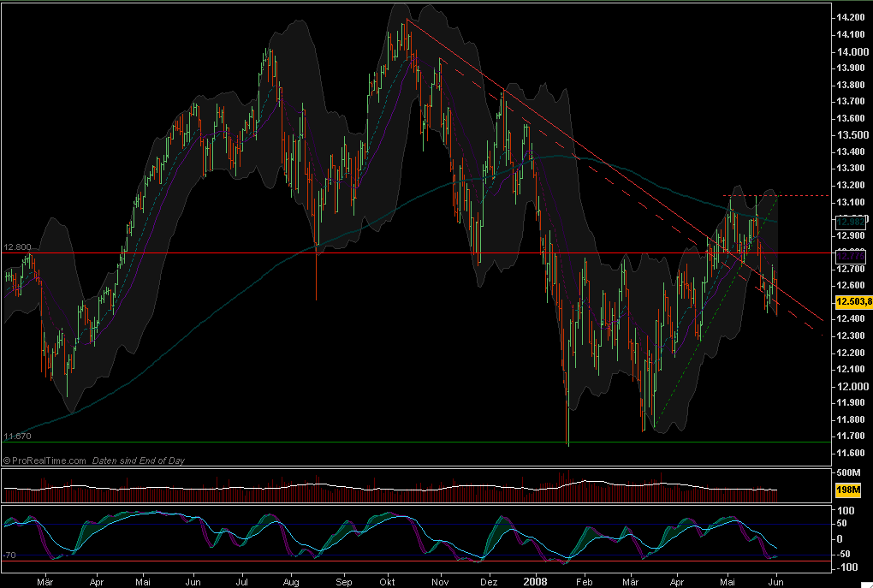Viewport: 873px width, 588px height.
Task: Click the 12.200 price axis label
Action: tap(851, 353)
